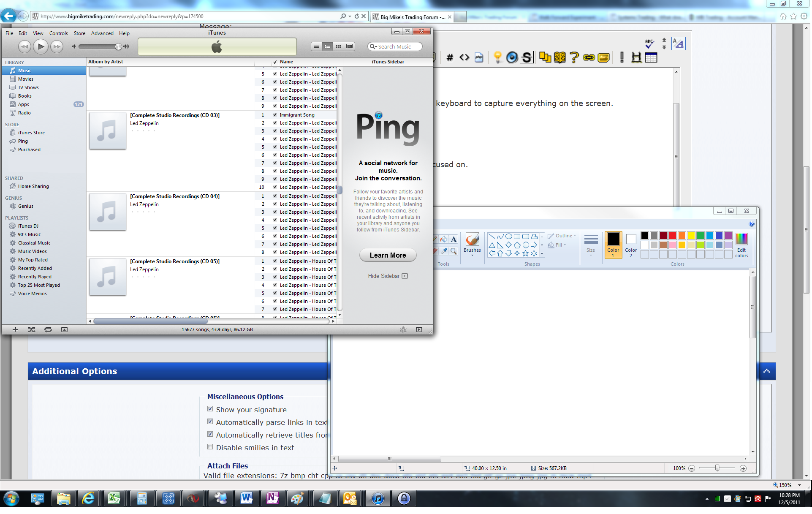Viewport: 812px width, 514px height.
Task: Add a new playlist with the plus icon
Action: point(15,329)
